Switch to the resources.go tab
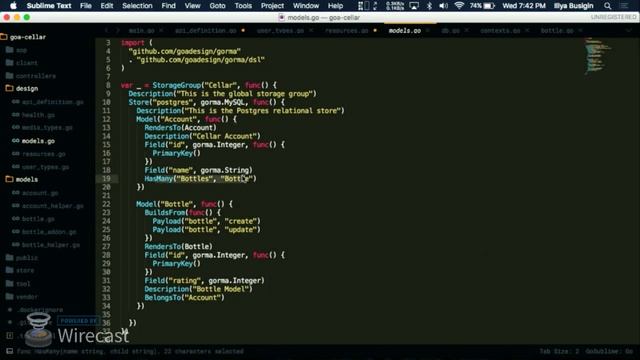Screen dimensions: 640x360 click(x=347, y=31)
